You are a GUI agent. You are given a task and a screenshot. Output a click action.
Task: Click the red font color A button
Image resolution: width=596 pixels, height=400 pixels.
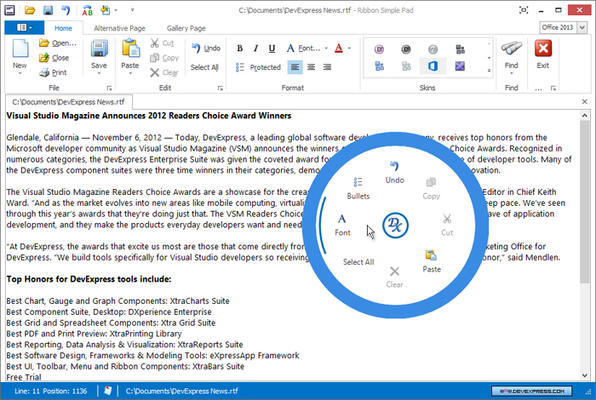click(x=339, y=48)
